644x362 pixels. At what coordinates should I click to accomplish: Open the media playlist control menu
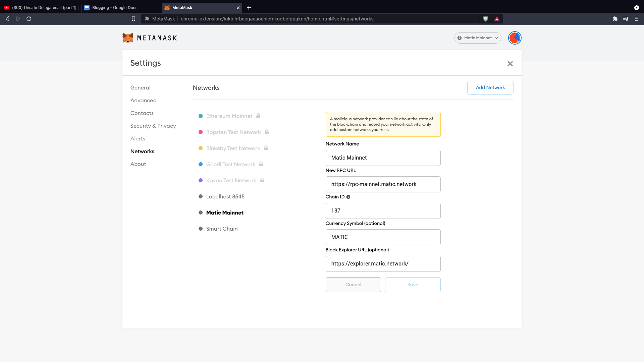[x=626, y=19]
